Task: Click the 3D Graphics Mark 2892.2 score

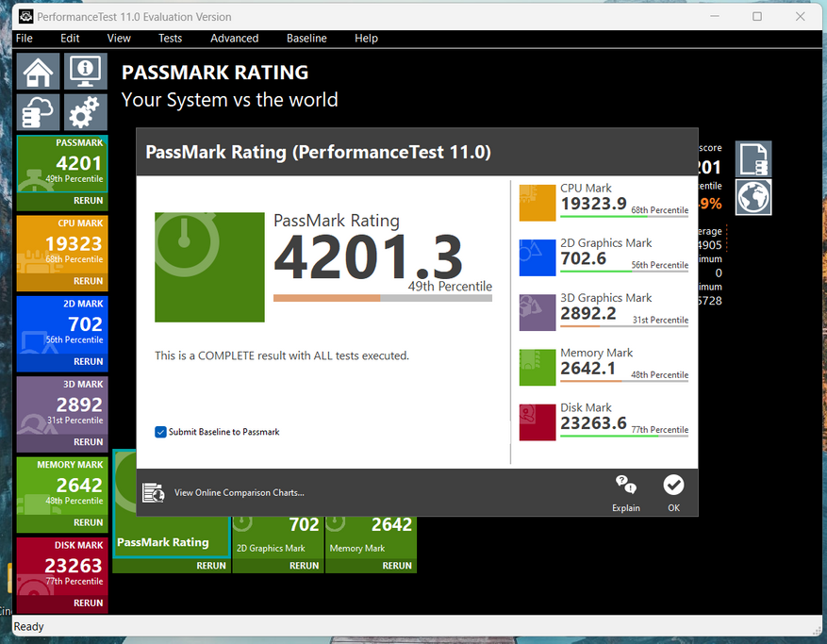Action: (588, 313)
